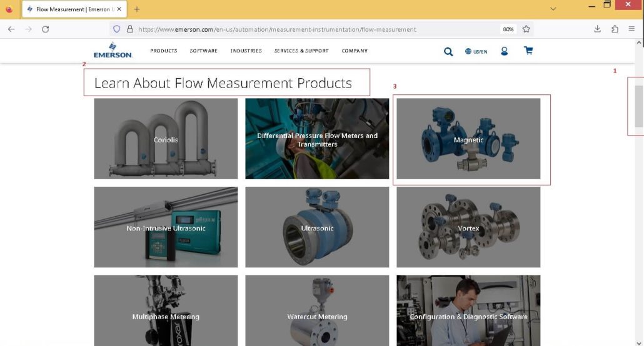
Task: Select the Vortex flow meter tile
Action: click(468, 227)
